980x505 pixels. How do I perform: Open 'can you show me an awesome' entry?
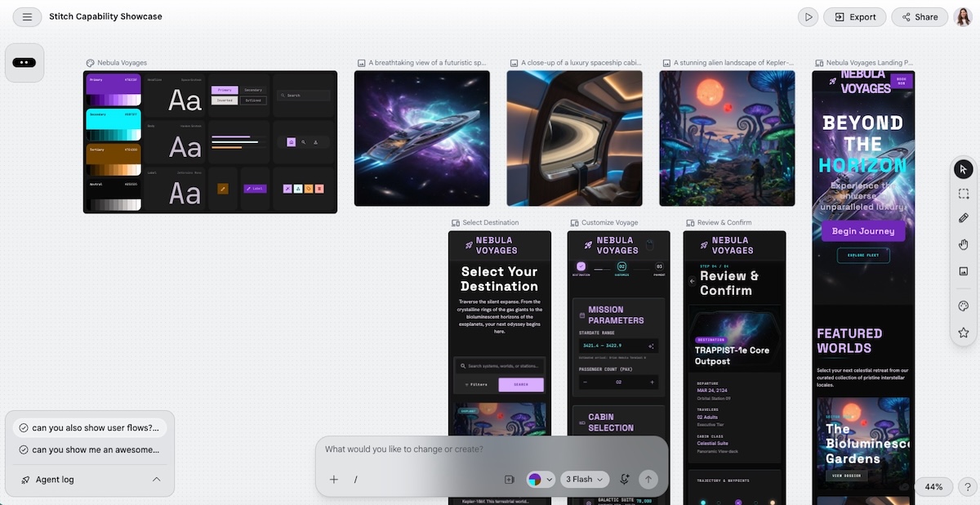click(90, 449)
